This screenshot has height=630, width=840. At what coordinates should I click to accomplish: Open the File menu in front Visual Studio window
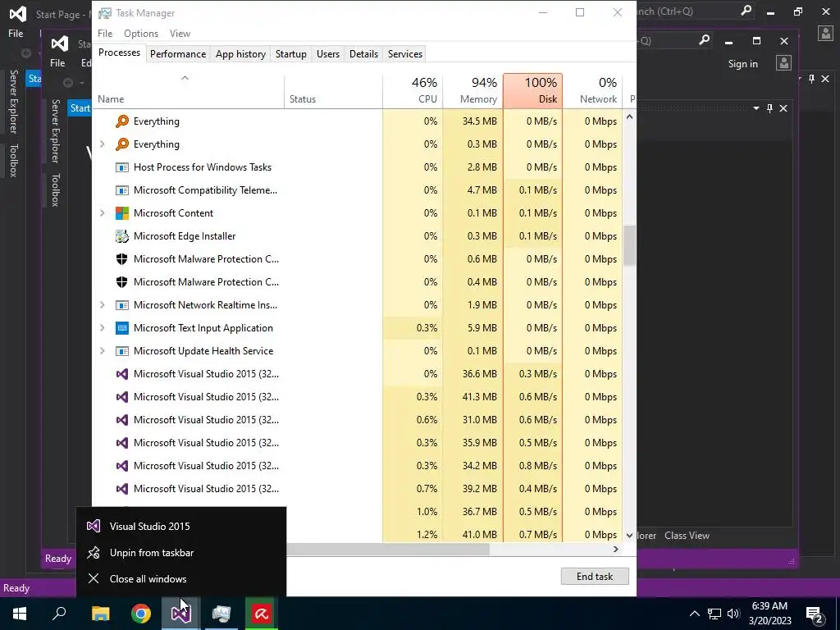(x=57, y=62)
